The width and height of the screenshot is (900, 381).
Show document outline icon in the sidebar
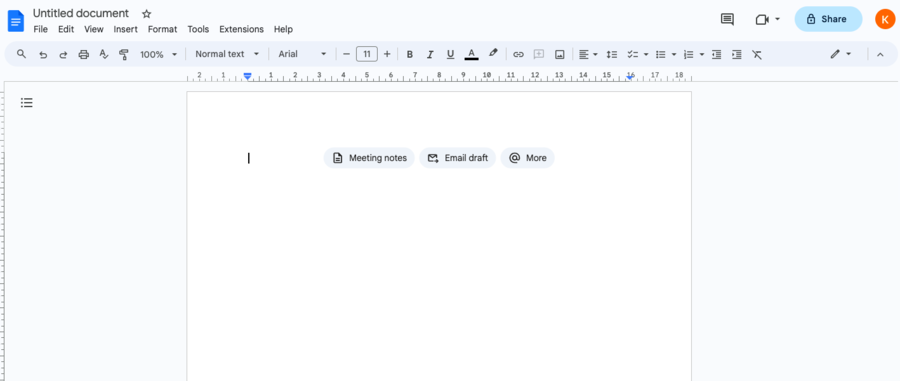26,103
